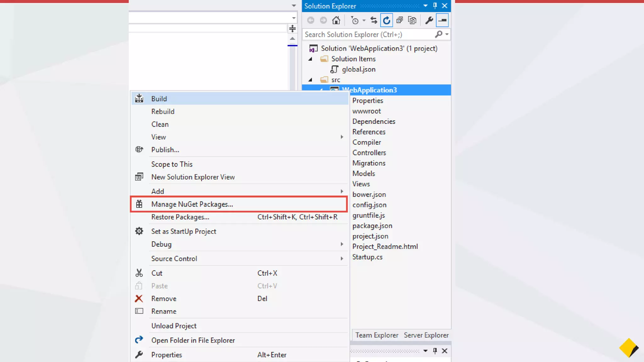Viewport: 644px width, 362px height.
Task: Select the gruntfile.js file
Action: point(369,215)
